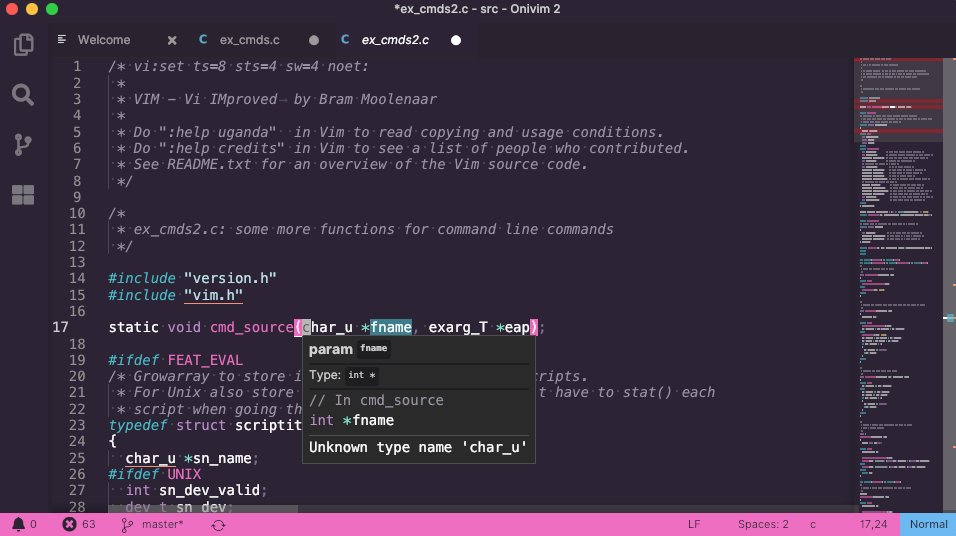Click the typedef keyword on line 23
Viewport: 956px width, 536px height.
click(138, 426)
